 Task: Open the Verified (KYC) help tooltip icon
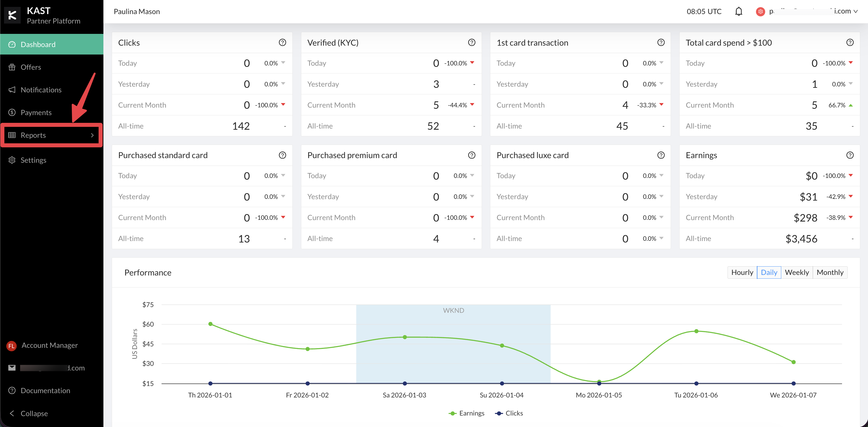click(x=471, y=42)
